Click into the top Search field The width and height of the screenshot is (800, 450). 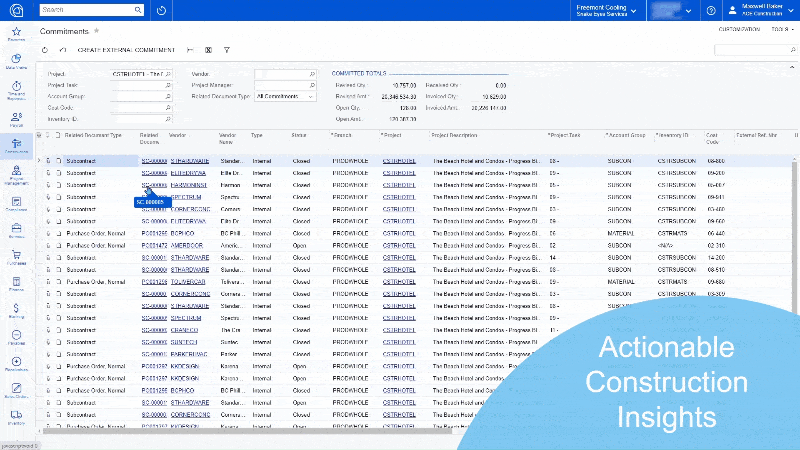click(87, 10)
